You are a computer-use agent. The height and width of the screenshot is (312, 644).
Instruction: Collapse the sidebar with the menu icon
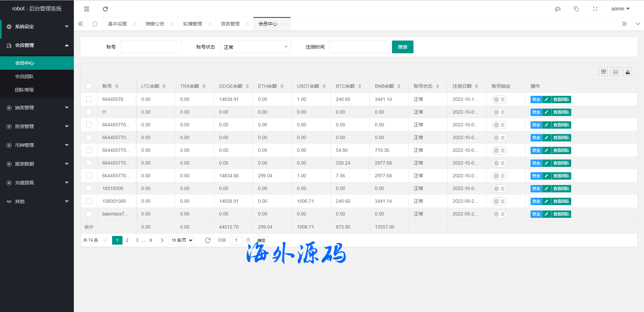point(87,9)
